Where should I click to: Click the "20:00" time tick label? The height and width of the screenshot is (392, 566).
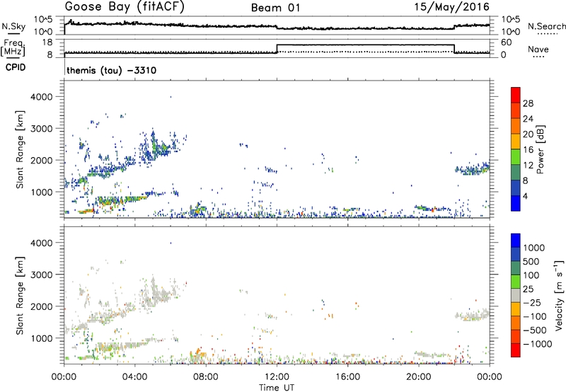point(419,377)
